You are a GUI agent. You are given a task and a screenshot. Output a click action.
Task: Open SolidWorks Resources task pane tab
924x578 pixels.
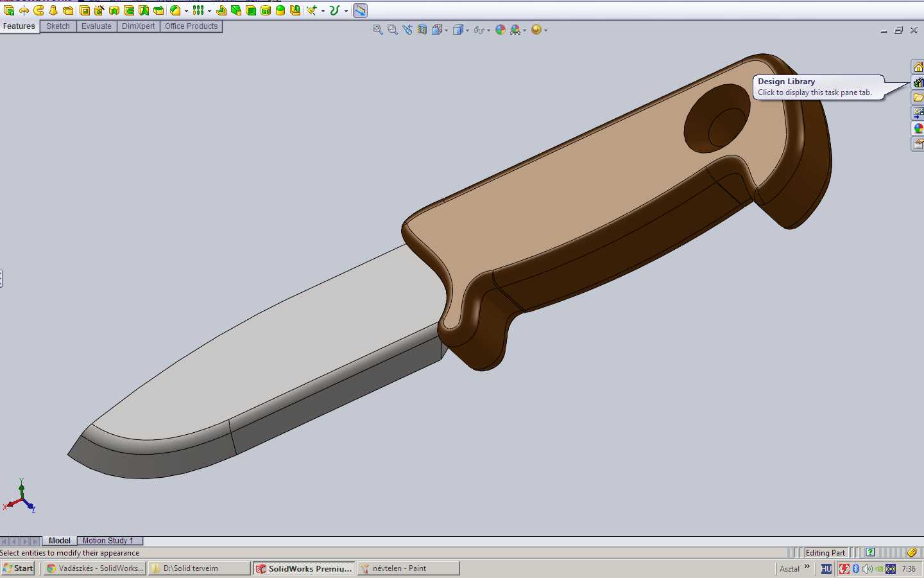[x=918, y=67]
